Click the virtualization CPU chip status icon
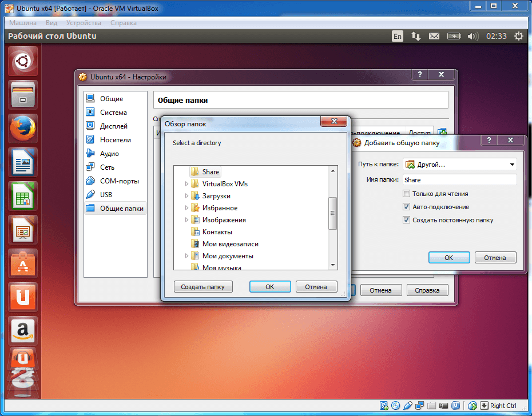The image size is (532, 416). pos(456,406)
